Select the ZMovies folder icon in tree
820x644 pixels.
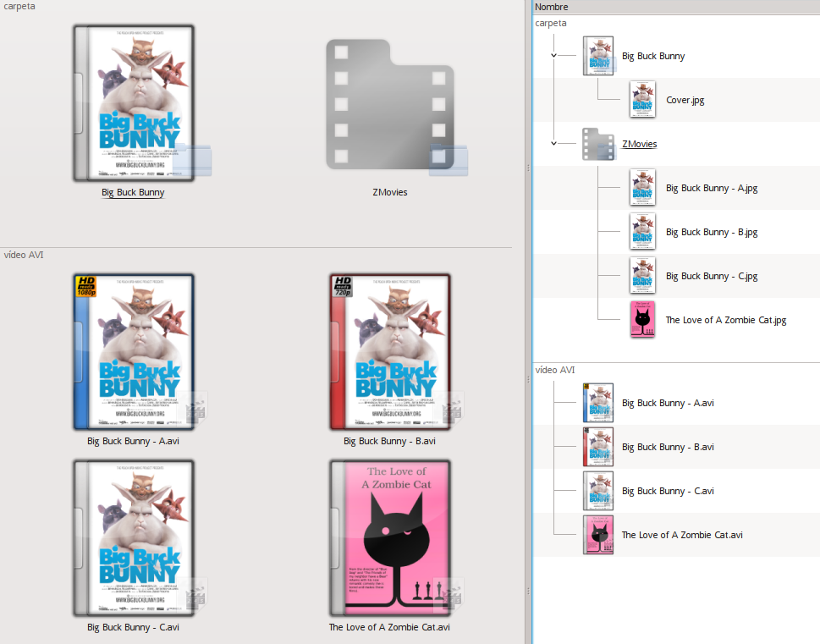pos(599,144)
